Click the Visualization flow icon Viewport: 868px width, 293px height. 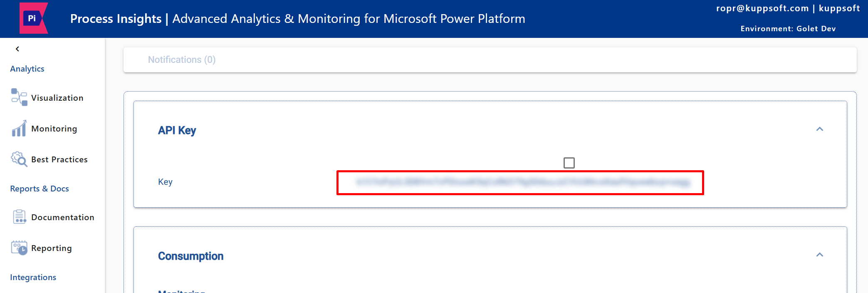[19, 97]
